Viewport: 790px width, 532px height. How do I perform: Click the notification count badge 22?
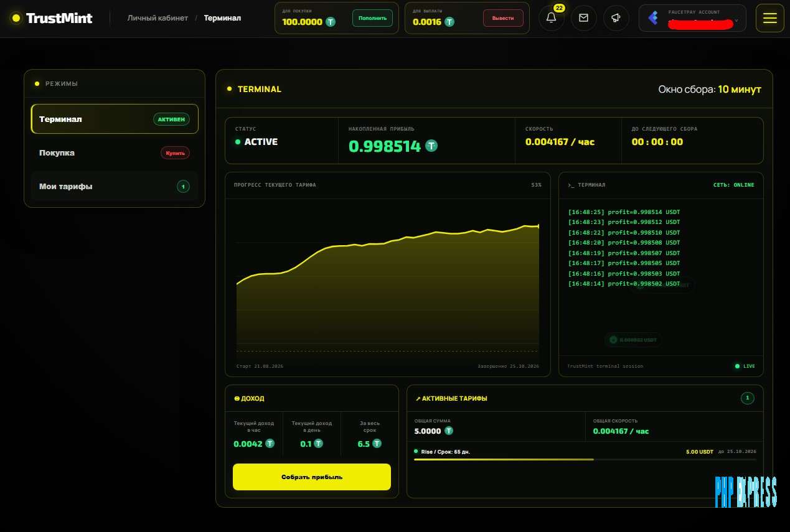tap(559, 8)
